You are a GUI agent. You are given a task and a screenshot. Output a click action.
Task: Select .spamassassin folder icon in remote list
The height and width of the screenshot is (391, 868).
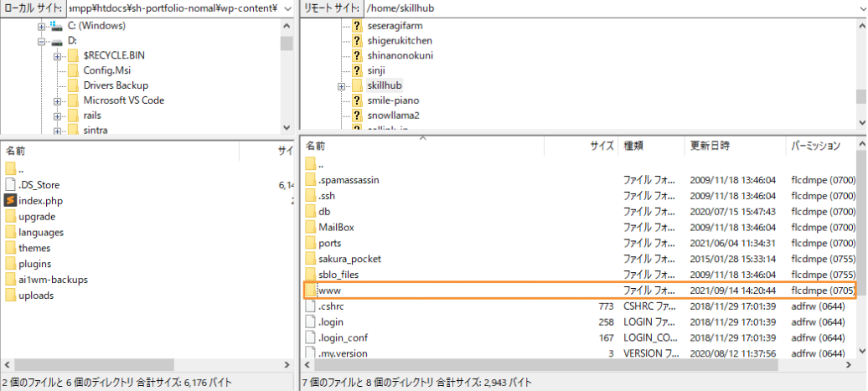(311, 180)
